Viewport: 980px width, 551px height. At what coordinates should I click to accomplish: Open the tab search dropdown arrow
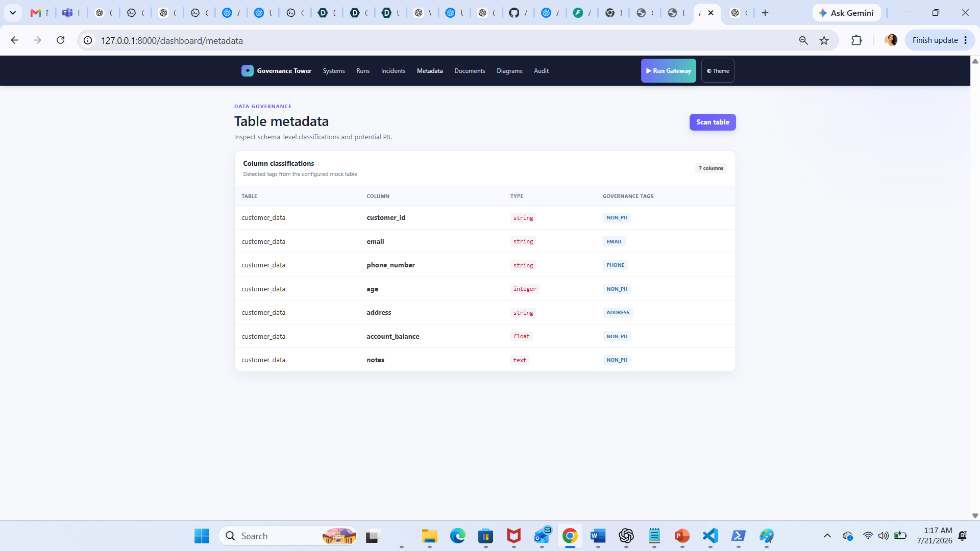[13, 13]
